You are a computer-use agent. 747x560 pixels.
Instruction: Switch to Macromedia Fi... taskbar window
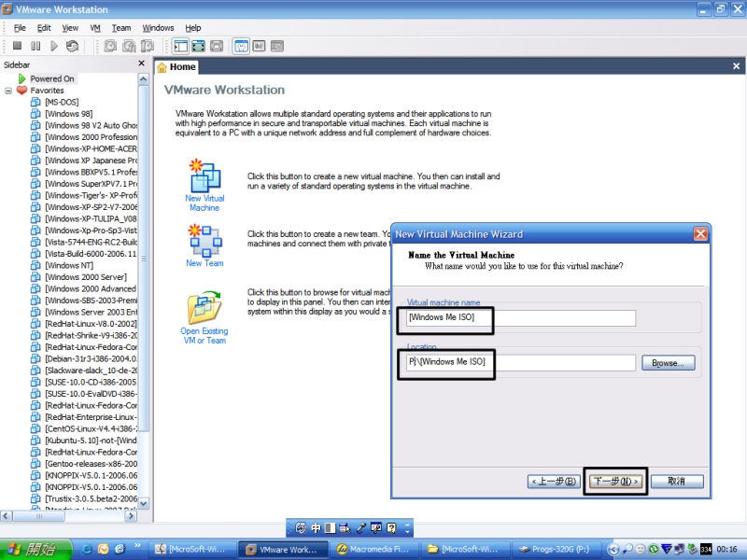[x=374, y=549]
